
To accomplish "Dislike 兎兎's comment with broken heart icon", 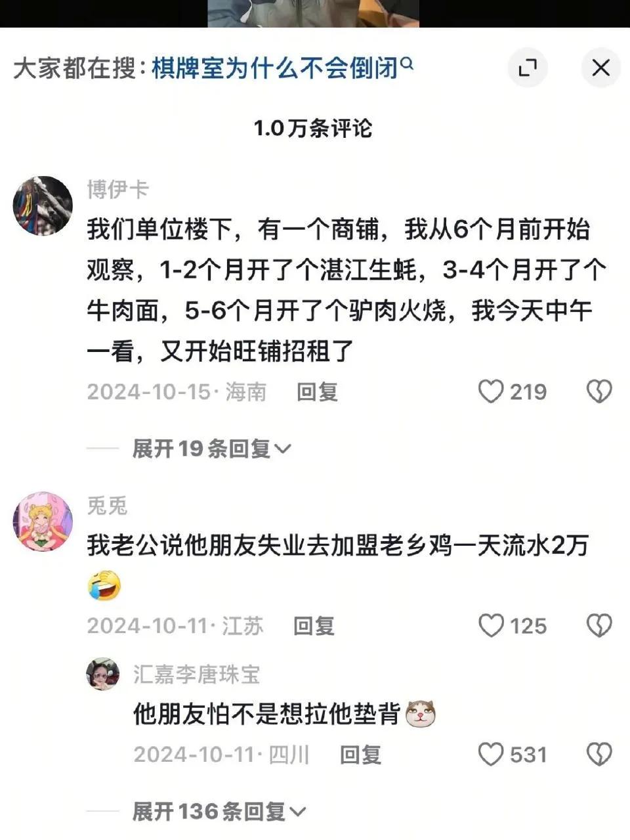I will tap(599, 626).
